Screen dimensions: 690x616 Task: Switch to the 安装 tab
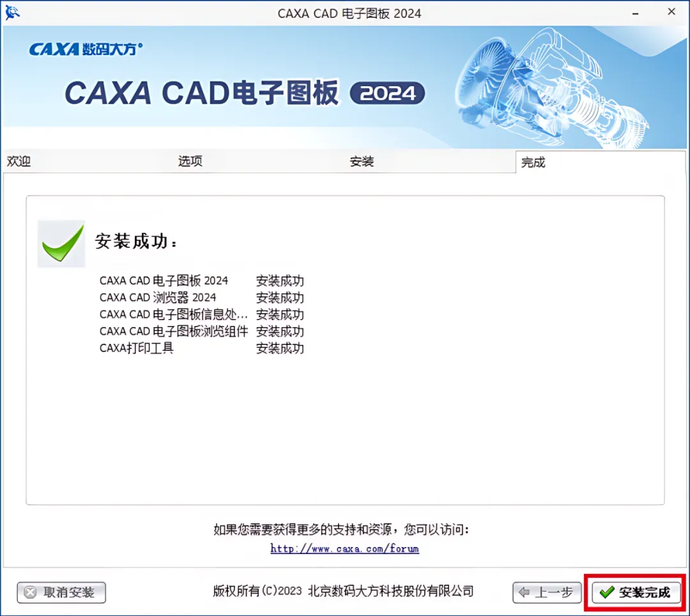[x=362, y=162]
